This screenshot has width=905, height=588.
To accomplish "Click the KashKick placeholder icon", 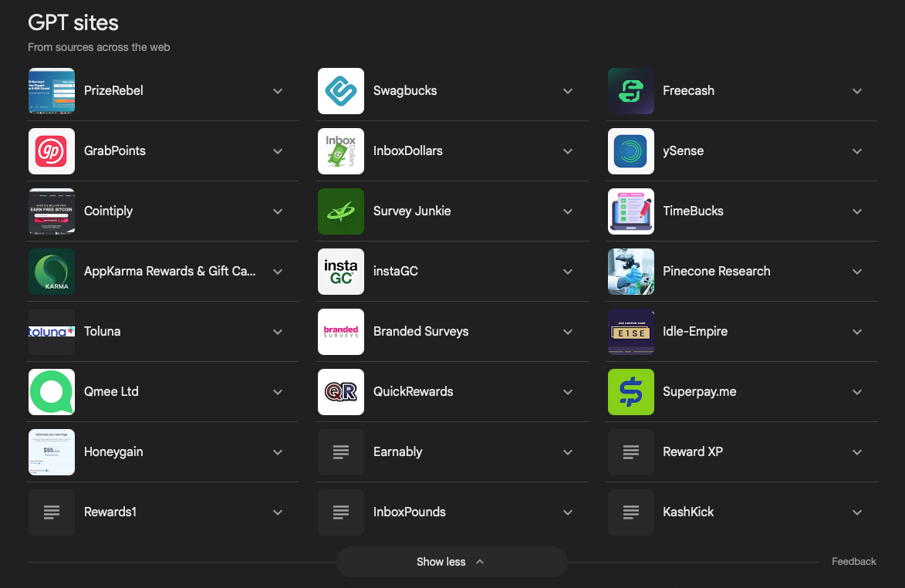I will click(x=631, y=512).
